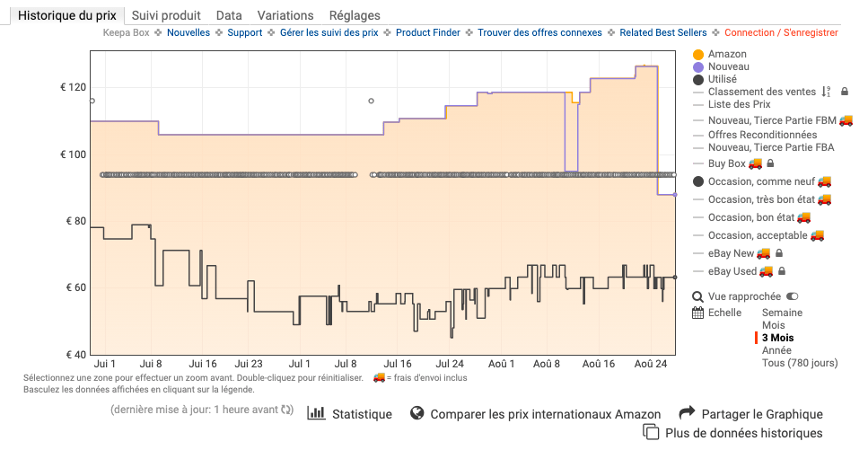The image size is (868, 450).
Task: Open the Réglages tab
Action: pos(355,15)
